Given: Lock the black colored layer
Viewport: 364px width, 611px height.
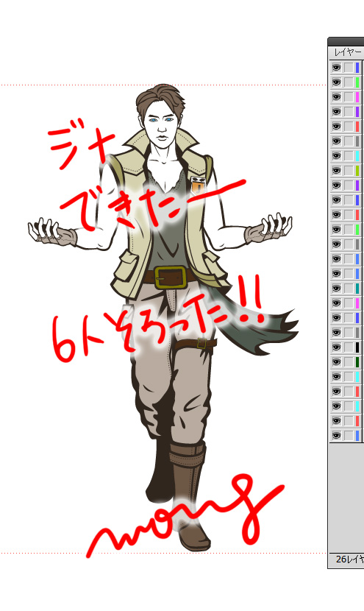Looking at the screenshot, I should [349, 347].
